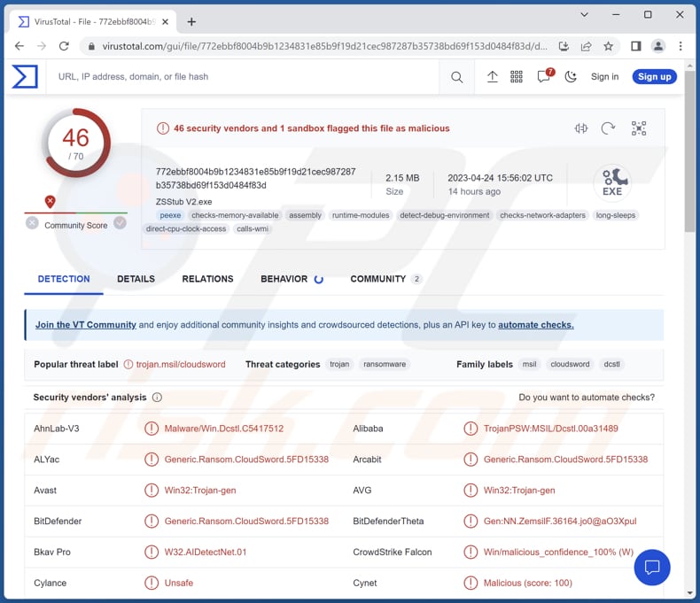Open the chat support bubble
Viewport: 700px width, 603px height.
[x=652, y=567]
